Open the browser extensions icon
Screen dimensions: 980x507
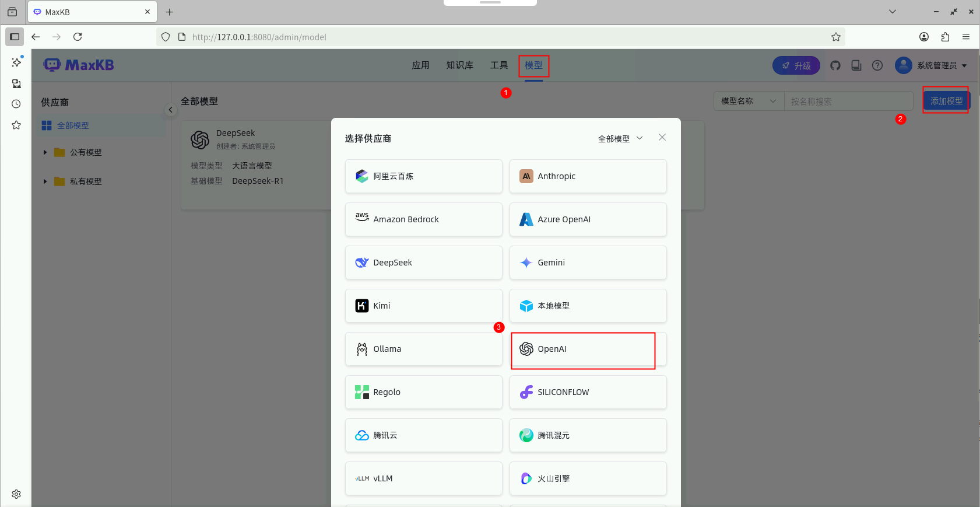pyautogui.click(x=945, y=37)
